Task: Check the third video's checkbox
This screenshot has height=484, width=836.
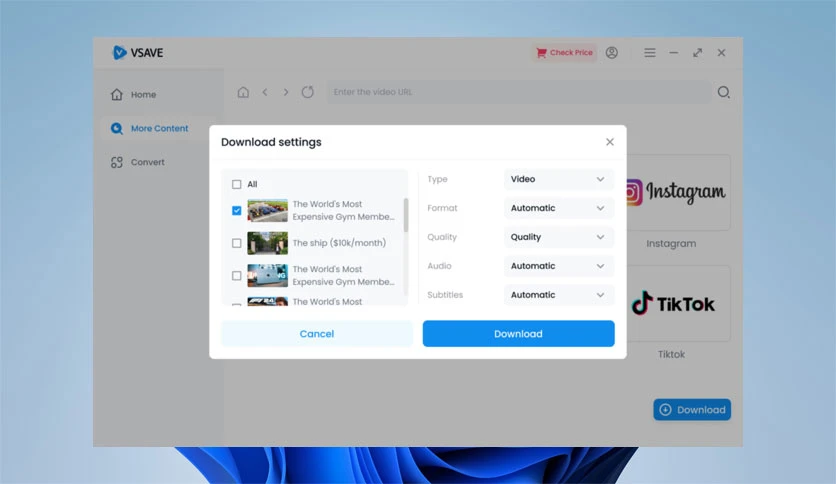Action: [236, 276]
